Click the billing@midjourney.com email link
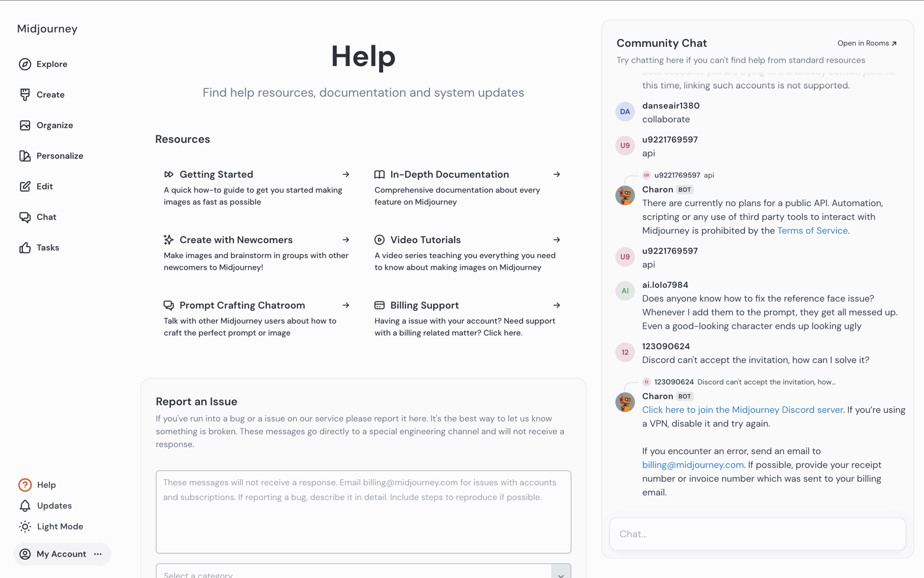This screenshot has height=578, width=924. (693, 465)
